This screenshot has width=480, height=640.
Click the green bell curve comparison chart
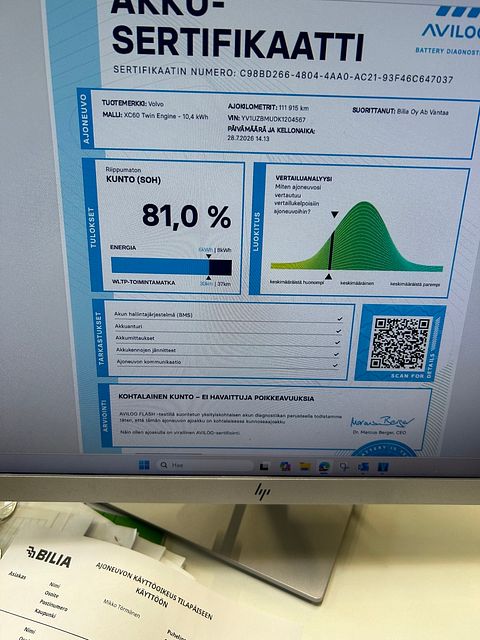[x=357, y=237]
